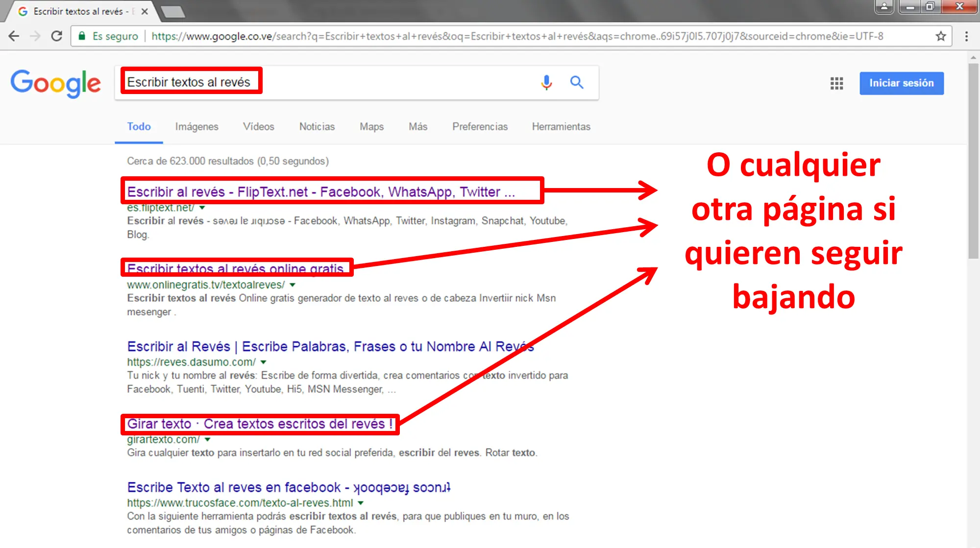
Task: Click the browser back arrow
Action: (x=14, y=36)
